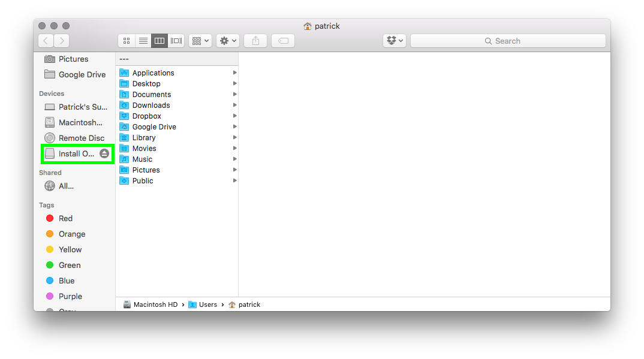Expand the Documents row arrow
The width and height of the screenshot is (644, 359).
click(235, 94)
